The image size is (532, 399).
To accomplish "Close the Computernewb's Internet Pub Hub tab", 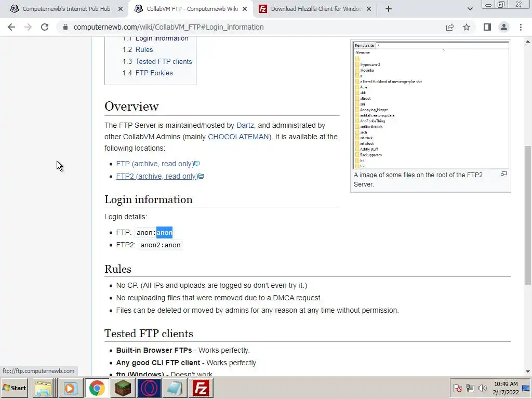I will (121, 9).
